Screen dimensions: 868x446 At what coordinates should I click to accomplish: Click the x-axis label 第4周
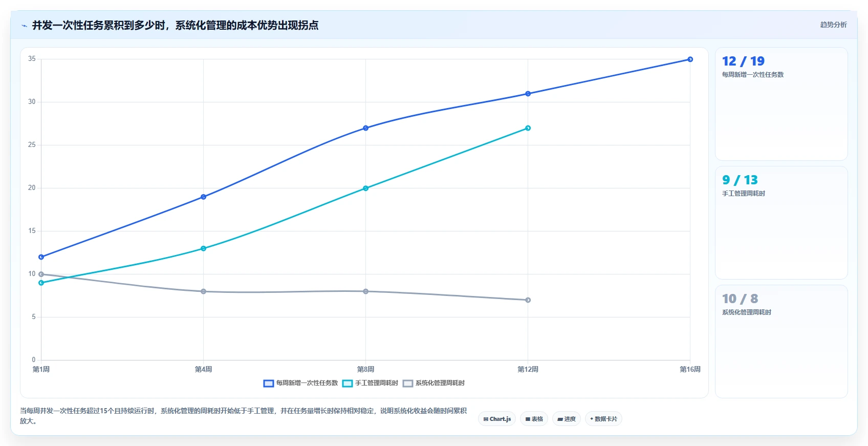pyautogui.click(x=204, y=369)
